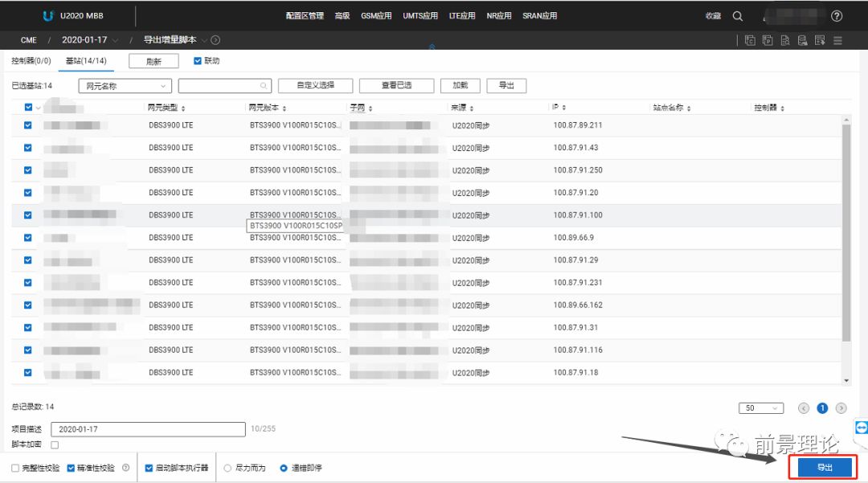The width and height of the screenshot is (868, 483).
Task: Click the 收藏 link in the top bar
Action: (713, 16)
